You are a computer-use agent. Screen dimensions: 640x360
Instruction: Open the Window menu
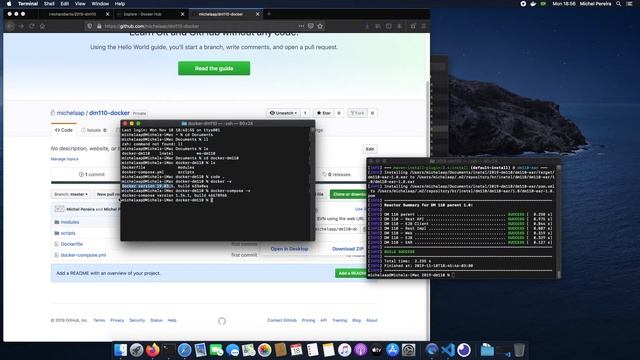click(100, 4)
